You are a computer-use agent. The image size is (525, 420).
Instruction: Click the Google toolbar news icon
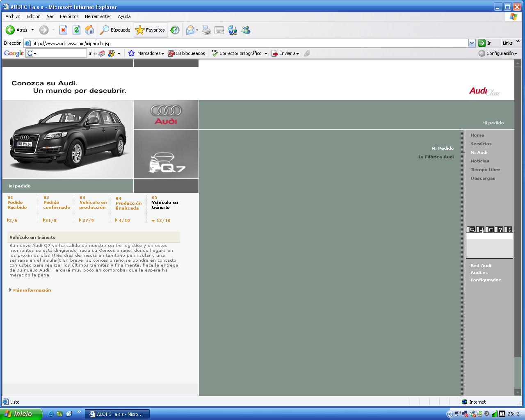(102, 53)
